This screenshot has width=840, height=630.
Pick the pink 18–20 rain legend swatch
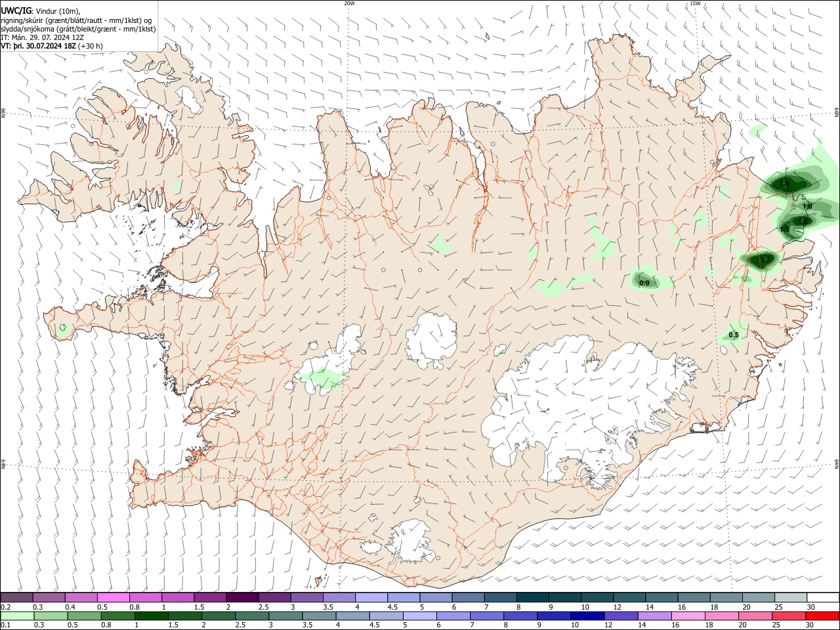click(x=722, y=616)
